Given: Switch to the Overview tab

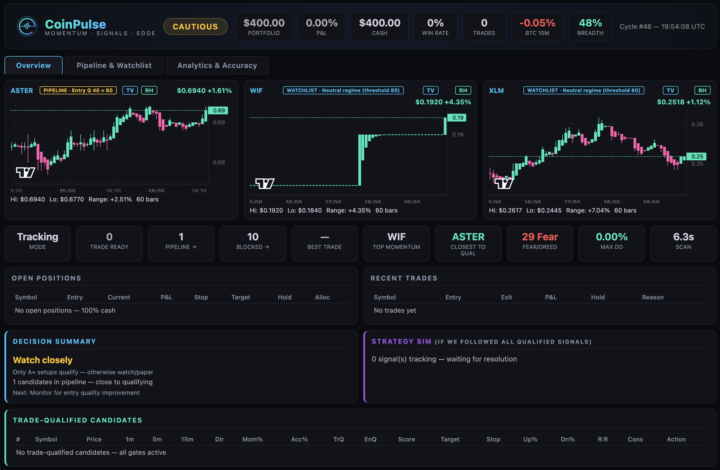Looking at the screenshot, I should 34,65.
